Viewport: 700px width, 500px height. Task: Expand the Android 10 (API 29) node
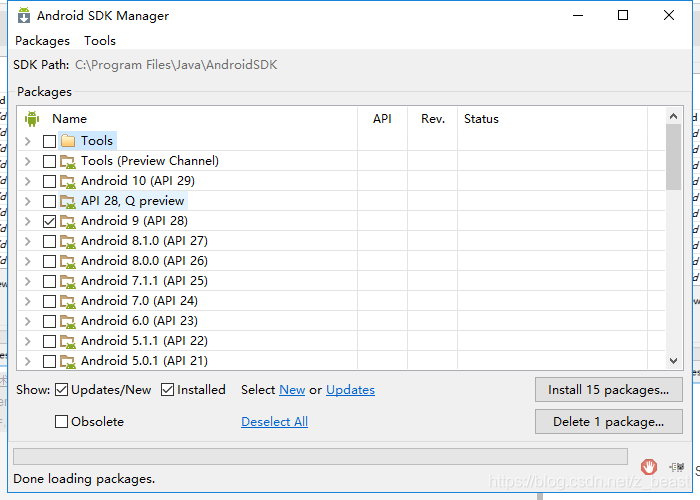(28, 182)
